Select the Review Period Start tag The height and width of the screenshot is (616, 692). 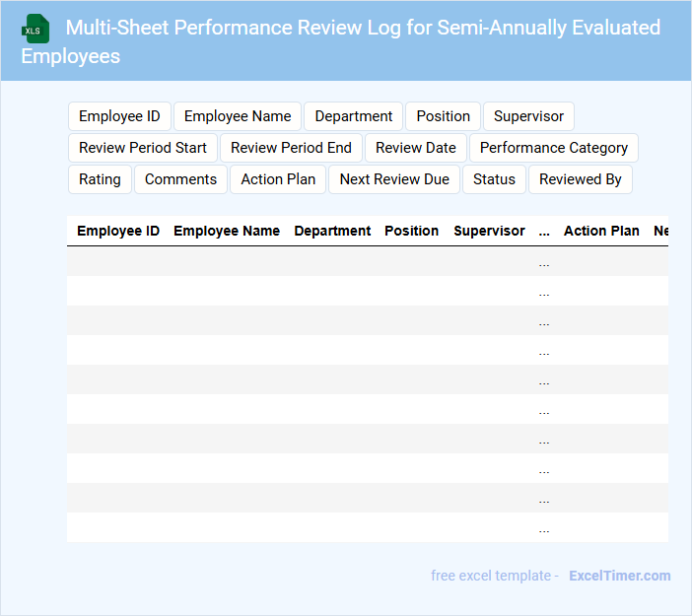point(143,148)
